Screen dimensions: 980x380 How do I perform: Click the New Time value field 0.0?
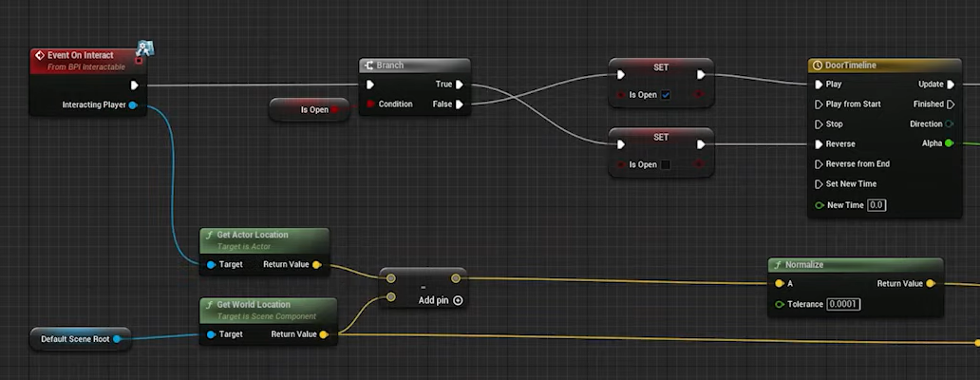tap(876, 205)
